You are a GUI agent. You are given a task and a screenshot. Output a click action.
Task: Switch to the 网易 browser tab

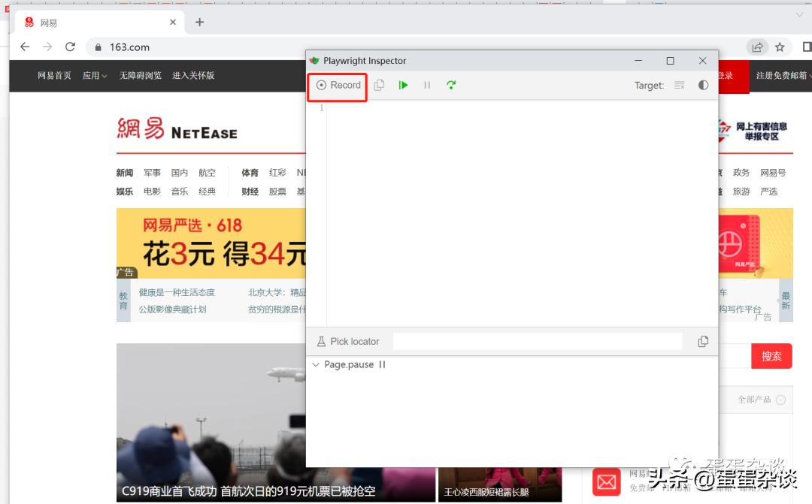coord(48,22)
